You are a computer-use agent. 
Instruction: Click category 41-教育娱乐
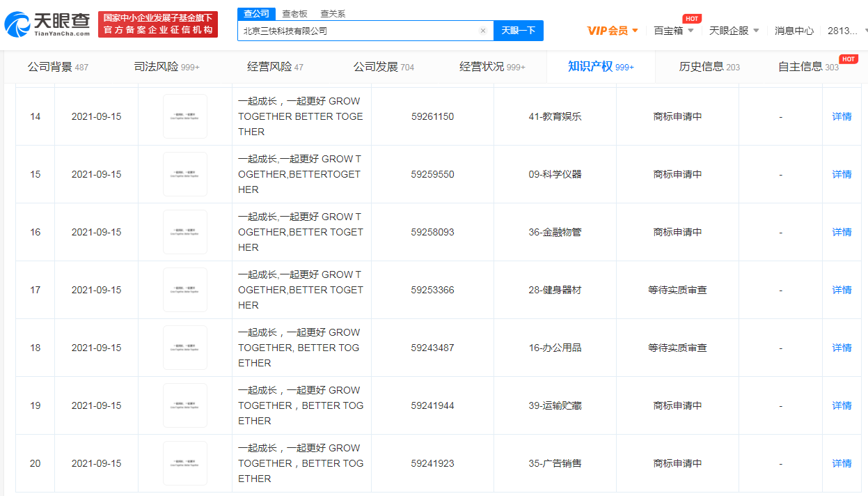coord(555,116)
